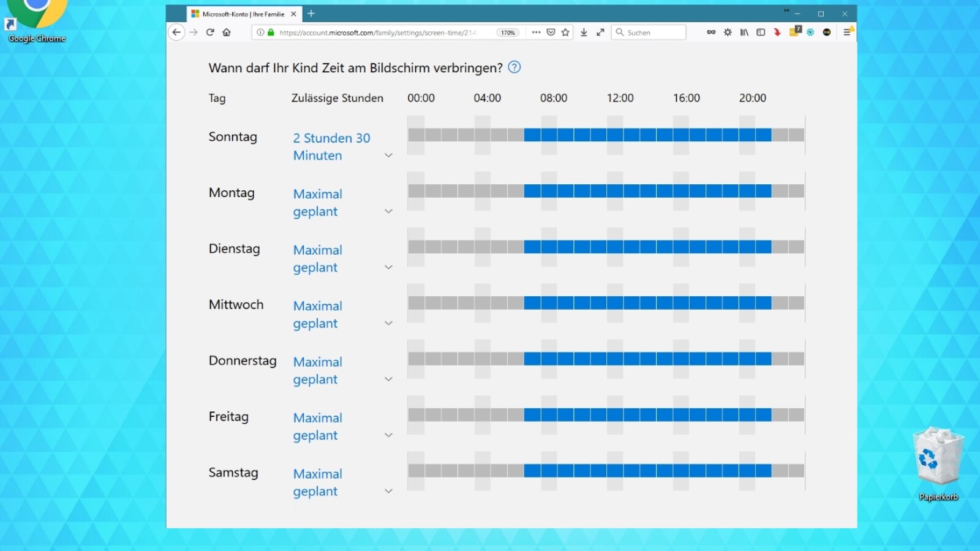This screenshot has width=980, height=551.
Task: Toggle the Samstag 20:00 time block
Action: coord(747,471)
